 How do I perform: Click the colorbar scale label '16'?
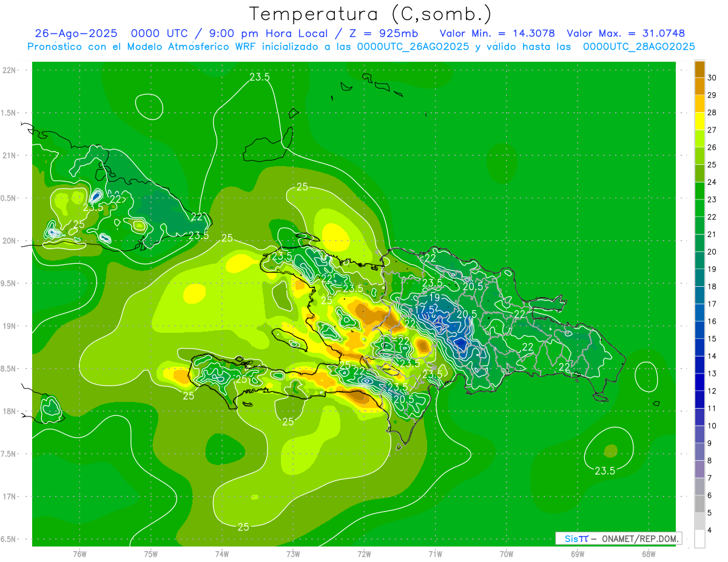click(x=712, y=321)
